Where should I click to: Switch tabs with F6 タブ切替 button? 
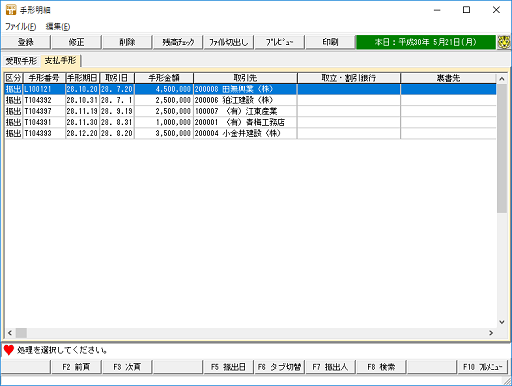coord(279,367)
